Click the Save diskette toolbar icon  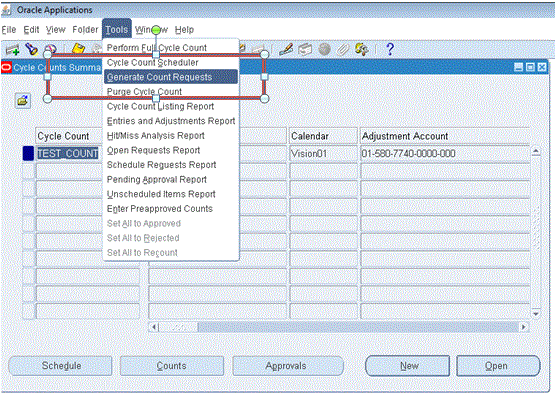(78, 49)
